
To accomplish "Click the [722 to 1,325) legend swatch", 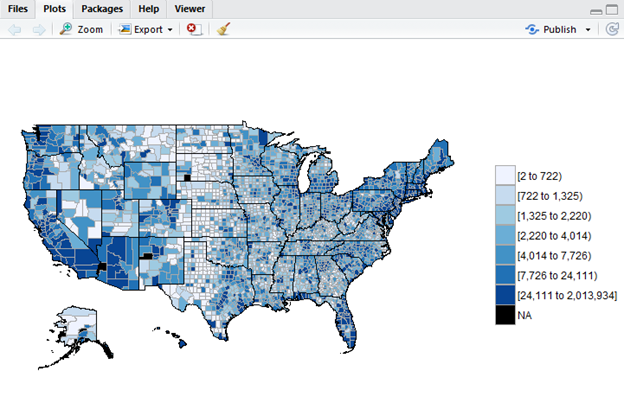I will tap(505, 195).
